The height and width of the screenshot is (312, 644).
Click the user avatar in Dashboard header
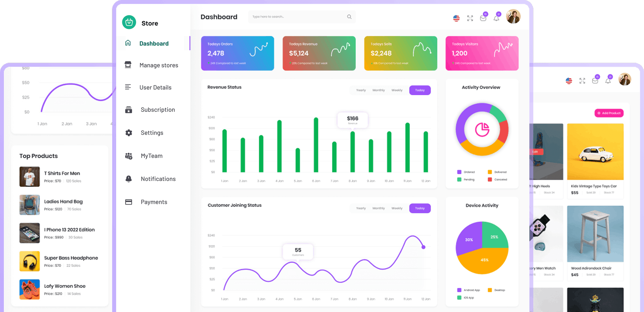pos(513,16)
